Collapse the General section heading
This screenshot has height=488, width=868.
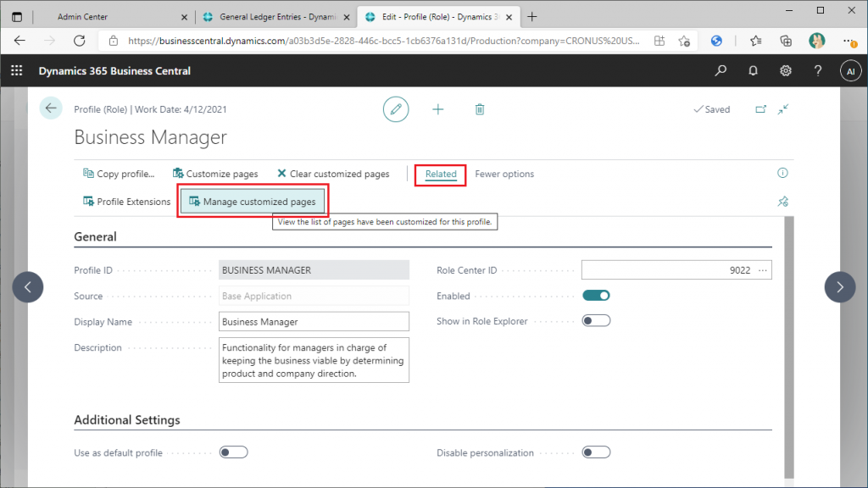[95, 237]
